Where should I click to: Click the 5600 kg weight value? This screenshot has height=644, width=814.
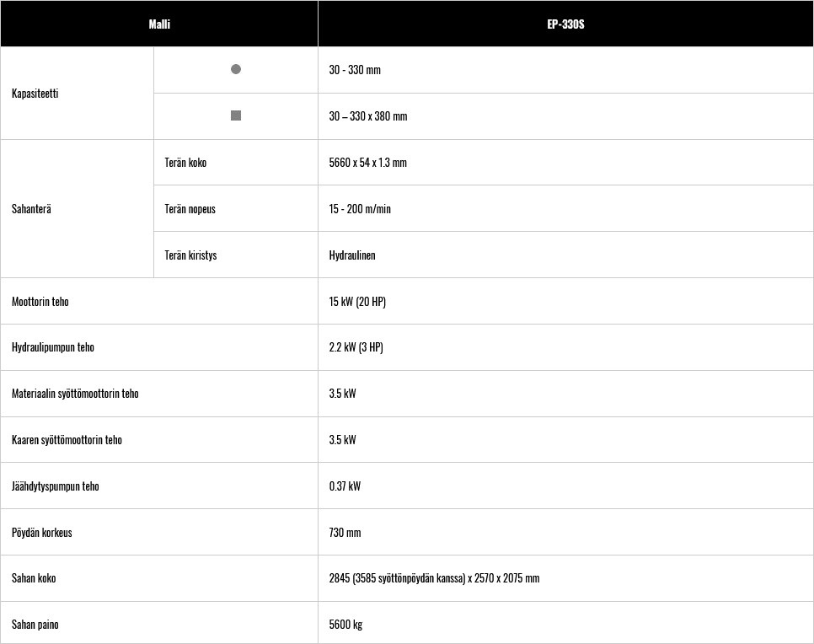pyautogui.click(x=345, y=625)
